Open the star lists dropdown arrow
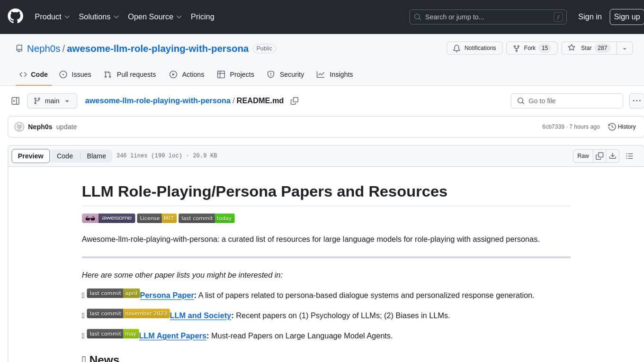The width and height of the screenshot is (644, 362). (x=625, y=48)
